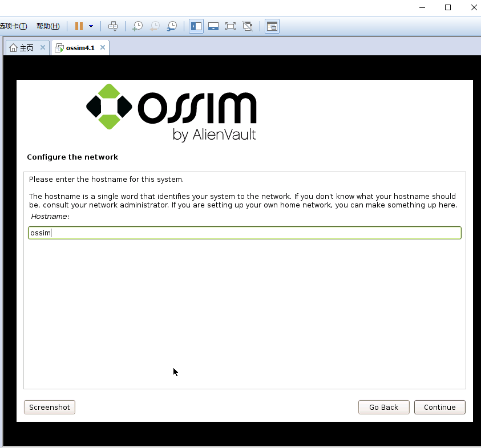
Task: Click the thumbnail bar view icon
Action: click(x=213, y=26)
